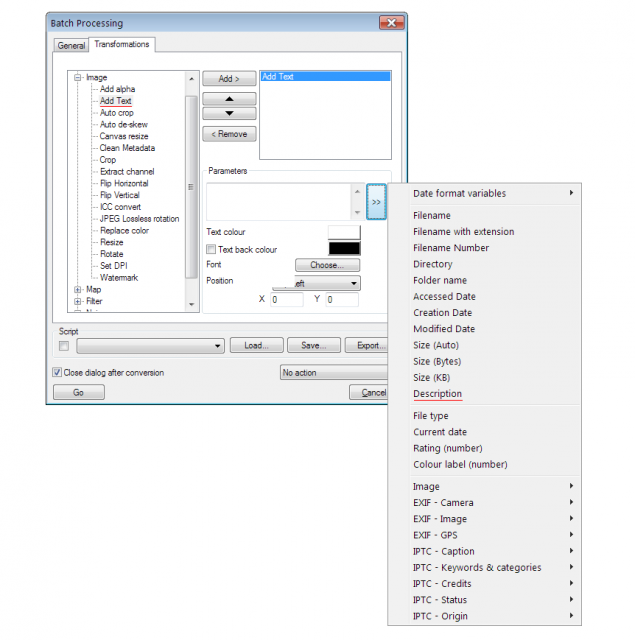Open EXIF - Camera submenu arrow

[x=571, y=502]
